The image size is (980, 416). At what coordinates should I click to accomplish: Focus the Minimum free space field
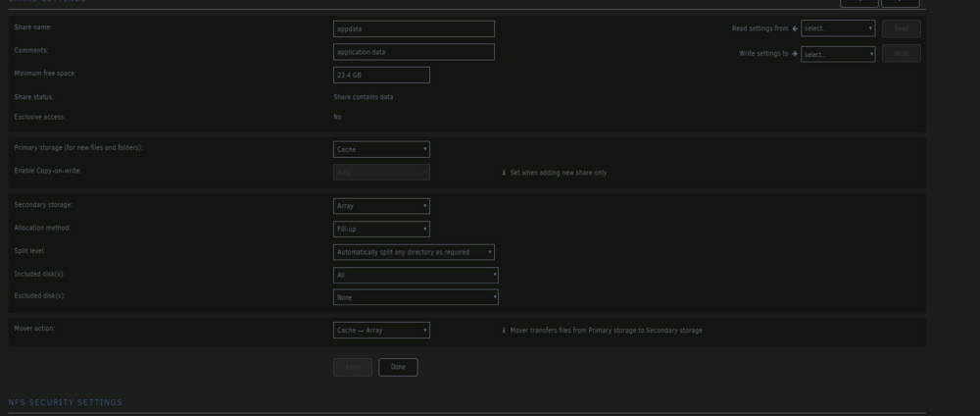[381, 76]
